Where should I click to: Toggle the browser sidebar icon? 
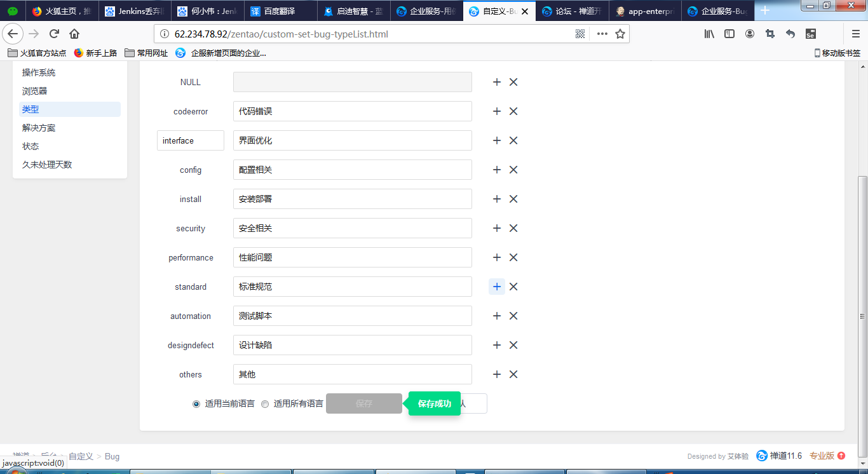point(729,34)
